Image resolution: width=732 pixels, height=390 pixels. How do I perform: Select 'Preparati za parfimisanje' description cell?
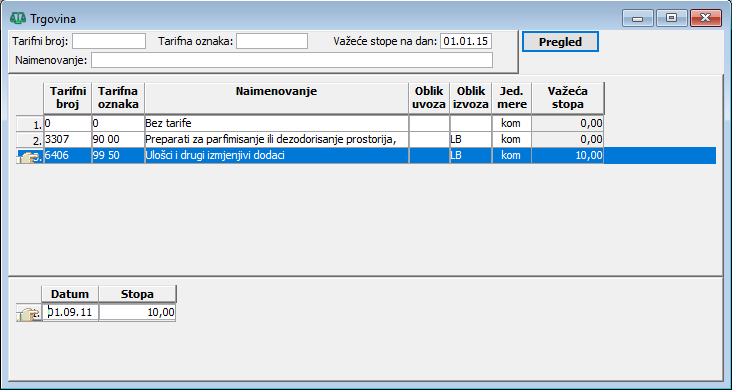coord(277,140)
